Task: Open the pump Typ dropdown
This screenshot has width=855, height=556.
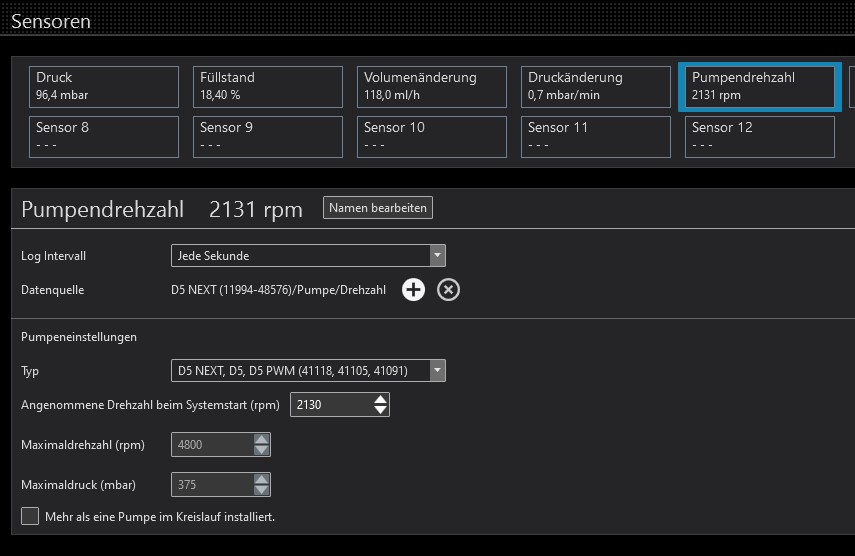Action: point(308,371)
